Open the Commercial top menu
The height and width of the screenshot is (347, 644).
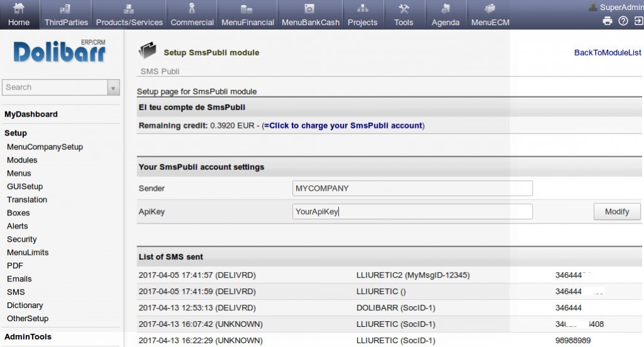coord(192,15)
